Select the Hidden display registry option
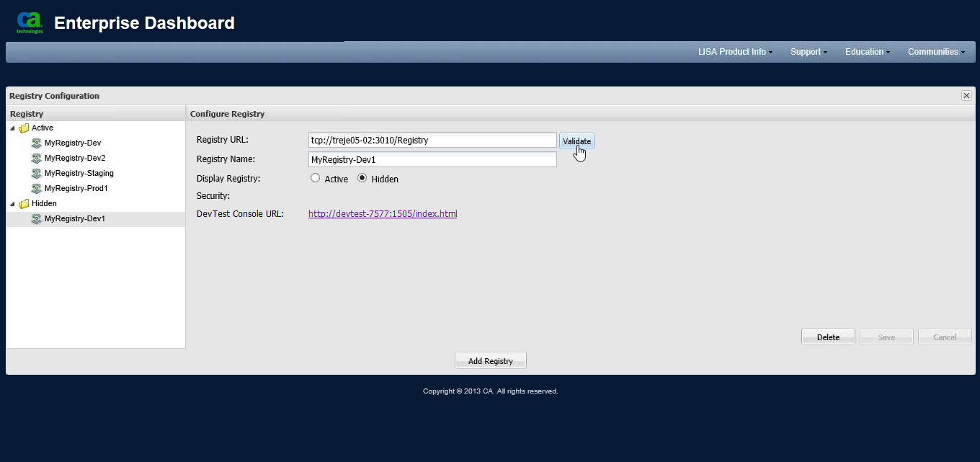Screen dimensions: 980x462 click(x=362, y=177)
